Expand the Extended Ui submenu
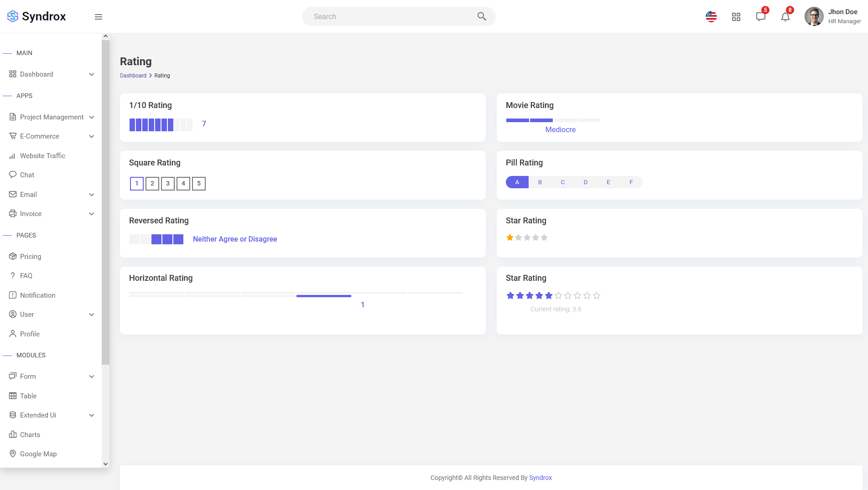 tap(92, 415)
